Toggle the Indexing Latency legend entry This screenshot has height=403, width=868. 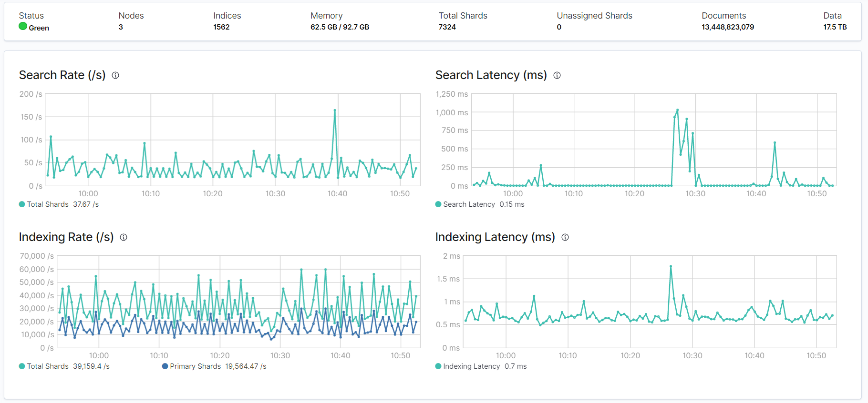click(x=471, y=366)
